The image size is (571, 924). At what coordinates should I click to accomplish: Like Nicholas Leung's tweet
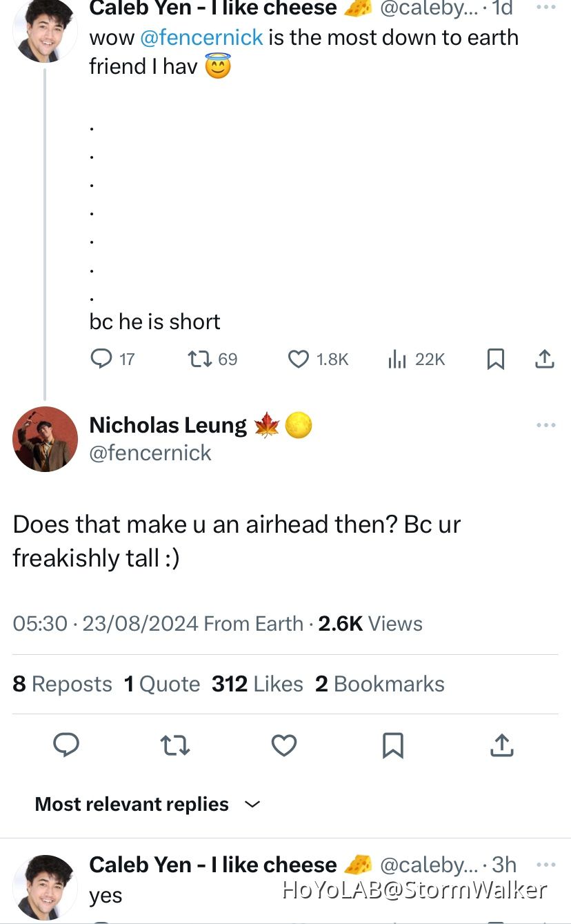click(283, 745)
